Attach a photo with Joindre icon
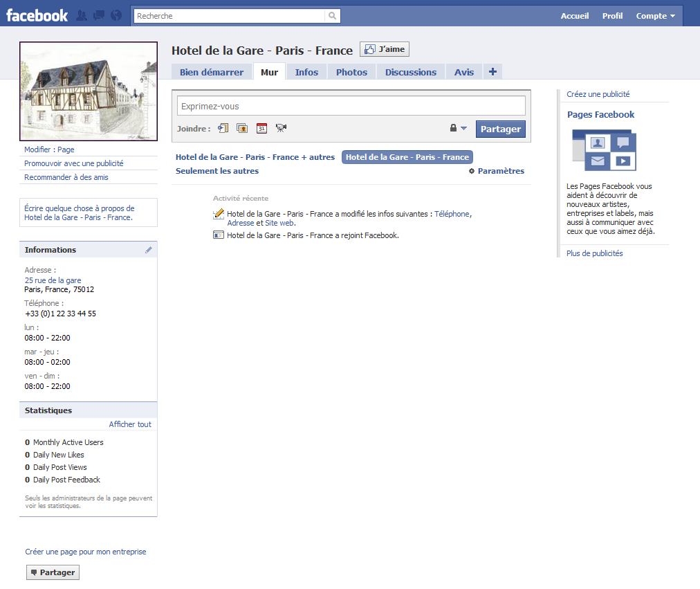Viewport: 700px width, 589px height. coord(242,128)
